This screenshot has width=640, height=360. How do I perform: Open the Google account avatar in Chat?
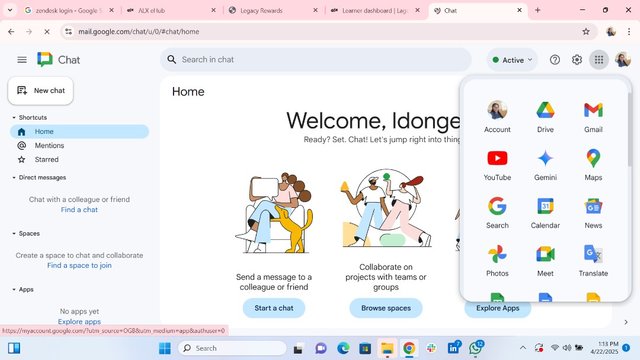[x=623, y=60]
